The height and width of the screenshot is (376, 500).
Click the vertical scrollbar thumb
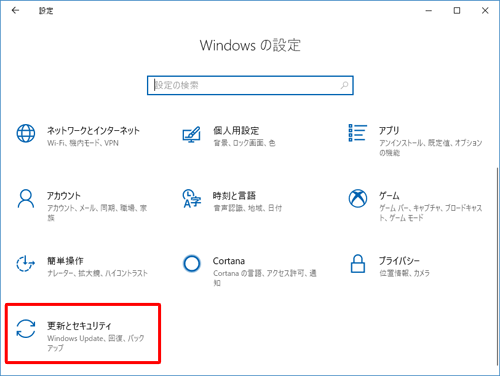coord(498,266)
